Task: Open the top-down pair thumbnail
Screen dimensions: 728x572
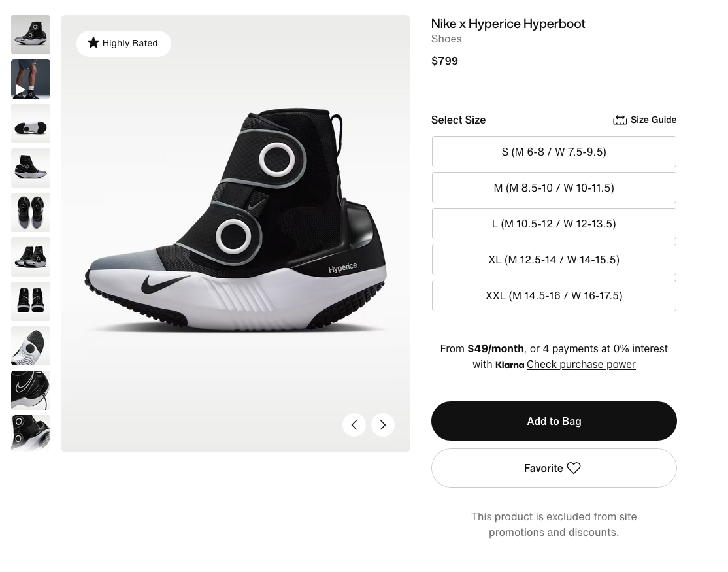Action: click(x=31, y=212)
